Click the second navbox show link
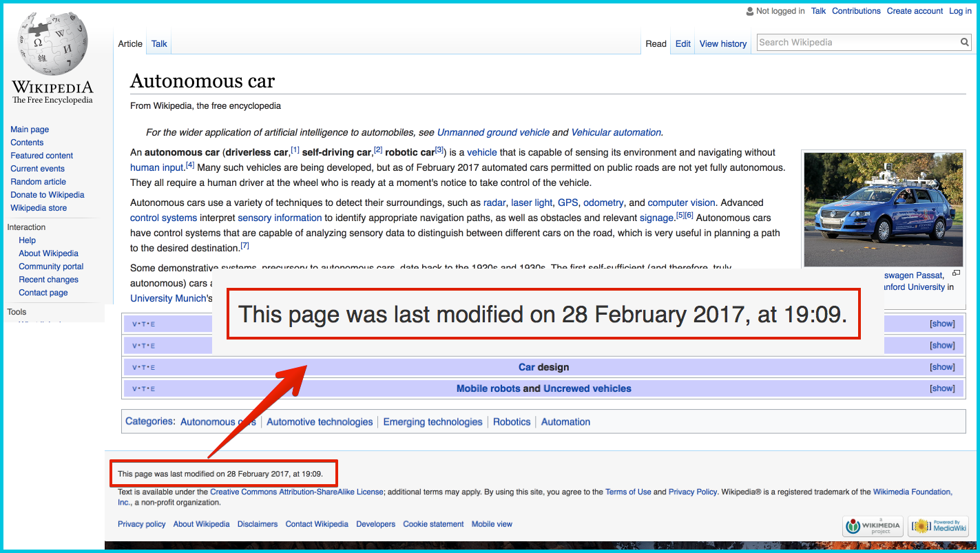 coord(942,346)
